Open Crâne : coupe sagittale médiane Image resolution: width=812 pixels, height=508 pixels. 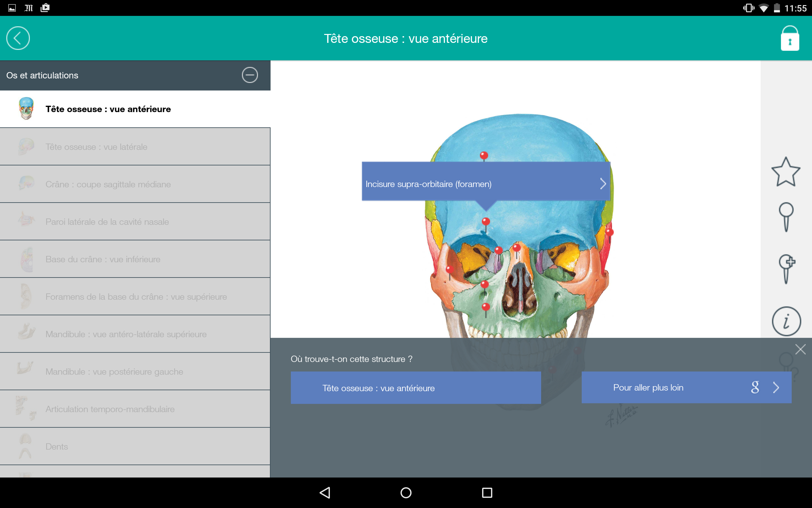point(135,184)
